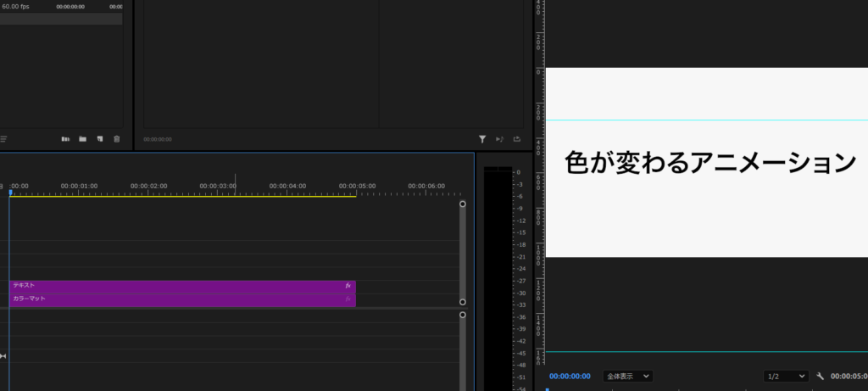The width and height of the screenshot is (868, 391).
Task: Open Program Monitor settings wrench icon
Action: pos(820,376)
